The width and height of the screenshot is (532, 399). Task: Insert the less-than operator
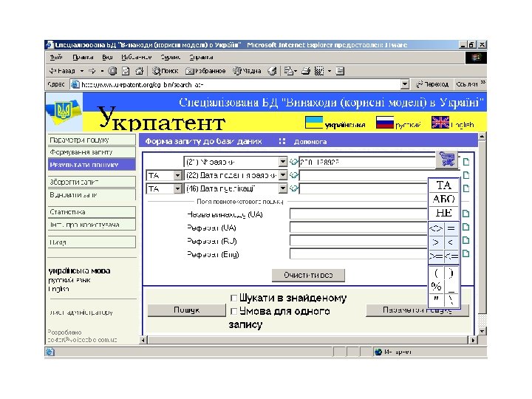(x=451, y=242)
